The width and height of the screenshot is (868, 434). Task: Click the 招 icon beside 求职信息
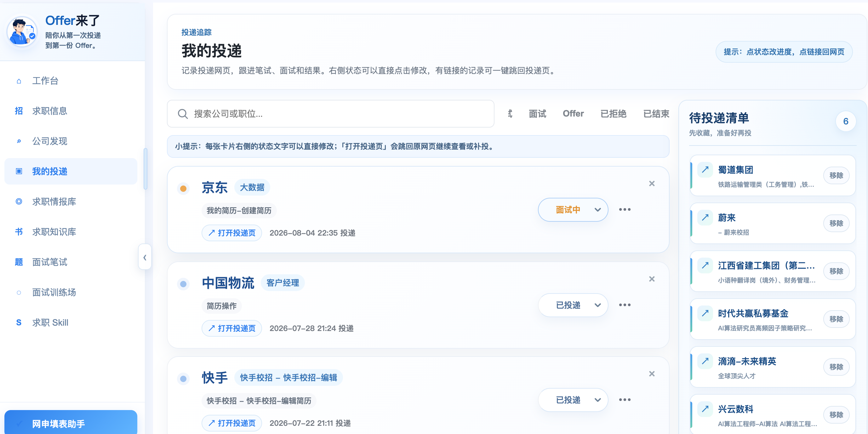(x=19, y=111)
